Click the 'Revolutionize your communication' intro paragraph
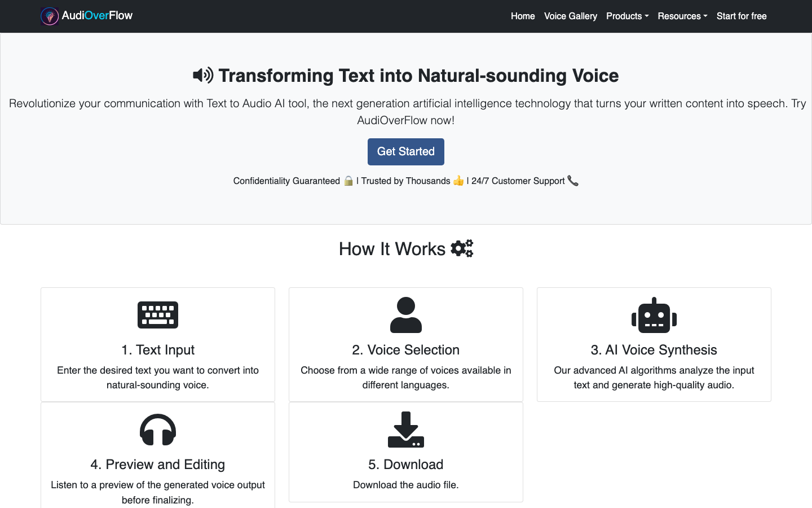 point(406,112)
